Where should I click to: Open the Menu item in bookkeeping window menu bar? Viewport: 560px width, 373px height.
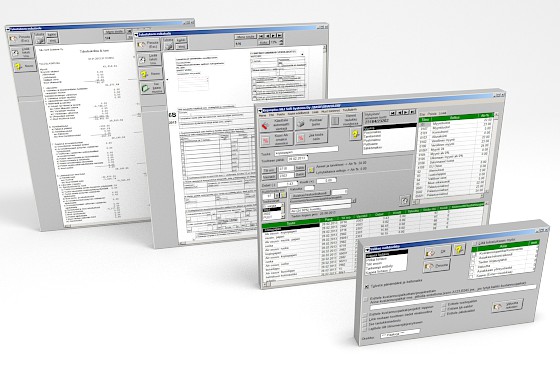click(x=262, y=115)
